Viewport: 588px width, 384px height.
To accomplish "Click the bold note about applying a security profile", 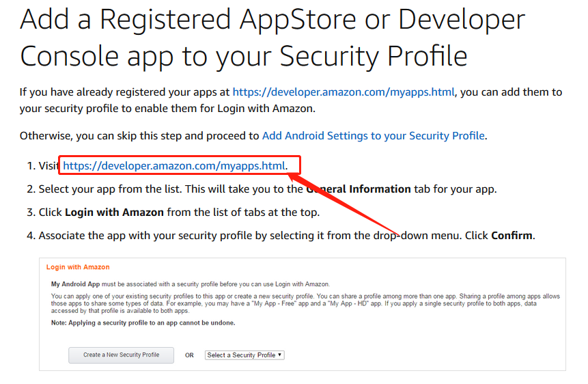I will (143, 323).
